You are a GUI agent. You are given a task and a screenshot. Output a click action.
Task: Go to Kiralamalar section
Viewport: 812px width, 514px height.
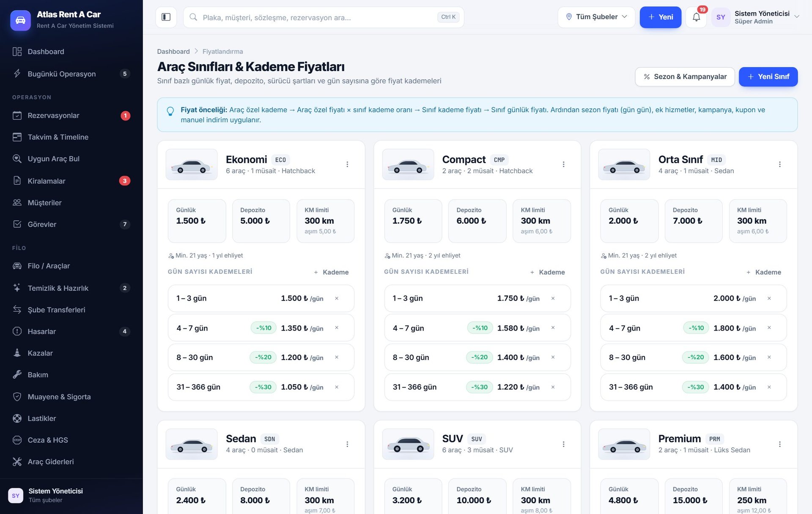click(x=71, y=181)
